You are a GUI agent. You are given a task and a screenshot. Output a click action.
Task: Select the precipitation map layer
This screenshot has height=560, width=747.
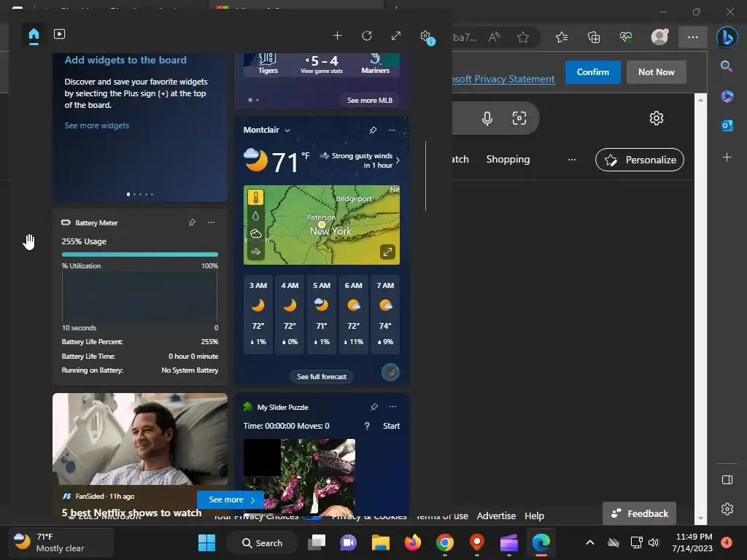[x=256, y=216]
